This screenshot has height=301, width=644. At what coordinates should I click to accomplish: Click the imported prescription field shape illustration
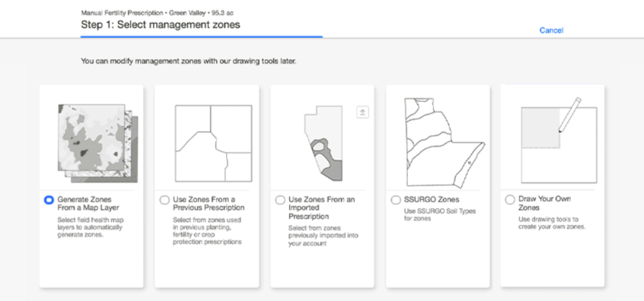[x=324, y=143]
